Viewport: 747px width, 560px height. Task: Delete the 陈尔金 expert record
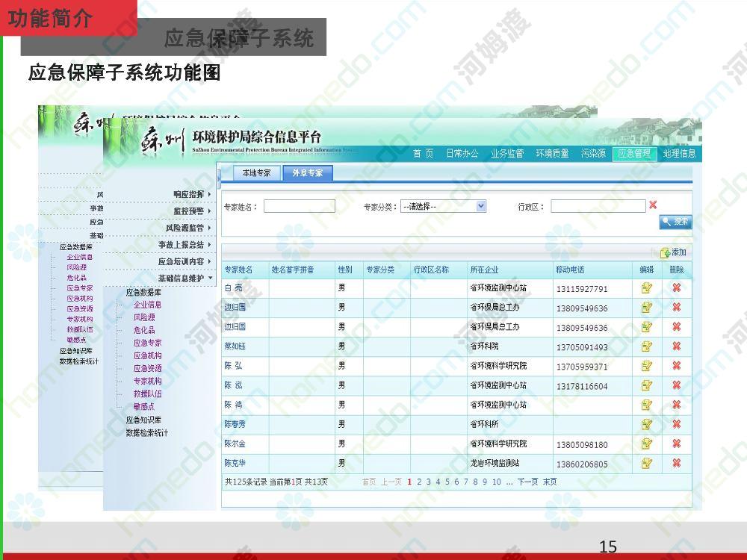click(676, 444)
